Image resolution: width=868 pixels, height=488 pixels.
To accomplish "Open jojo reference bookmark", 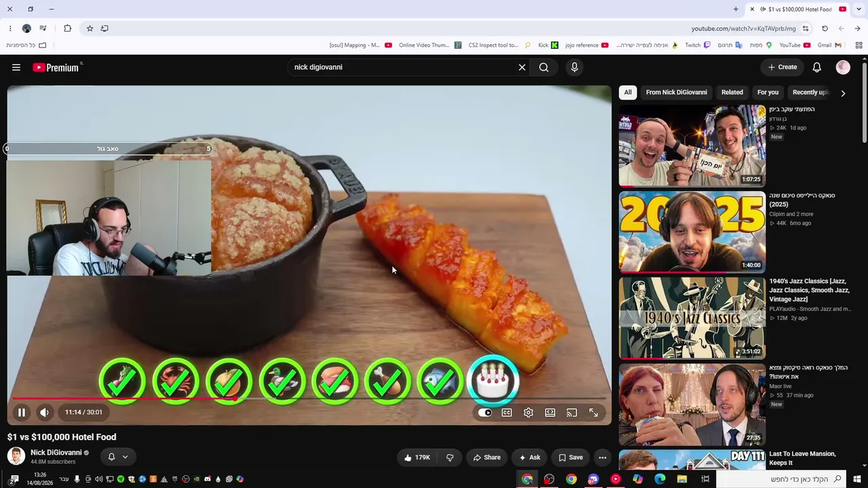I will point(587,45).
